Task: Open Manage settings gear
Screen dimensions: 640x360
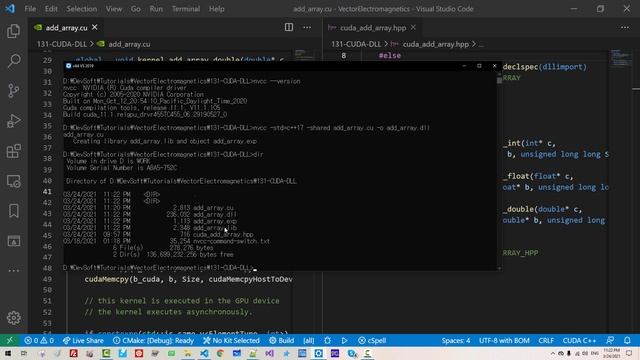Action: pyautogui.click(x=13, y=318)
